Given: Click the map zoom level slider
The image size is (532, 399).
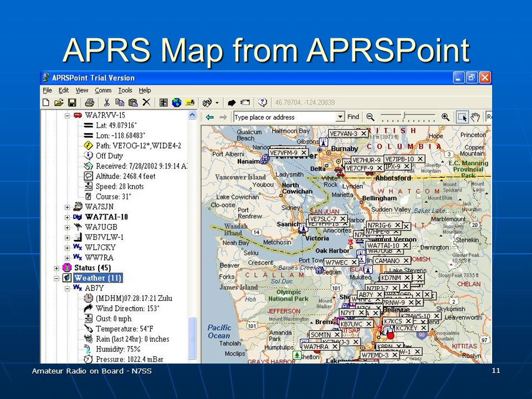Looking at the screenshot, I should (405, 116).
